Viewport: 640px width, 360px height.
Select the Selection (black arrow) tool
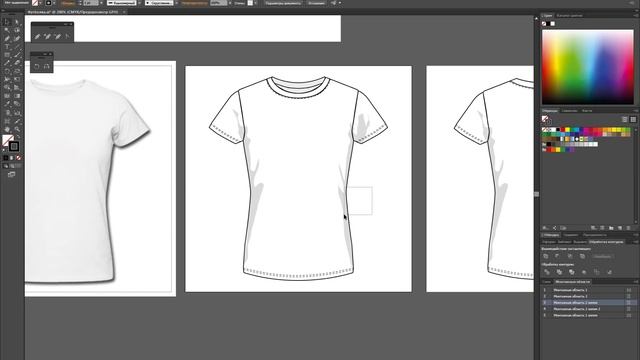click(7, 22)
